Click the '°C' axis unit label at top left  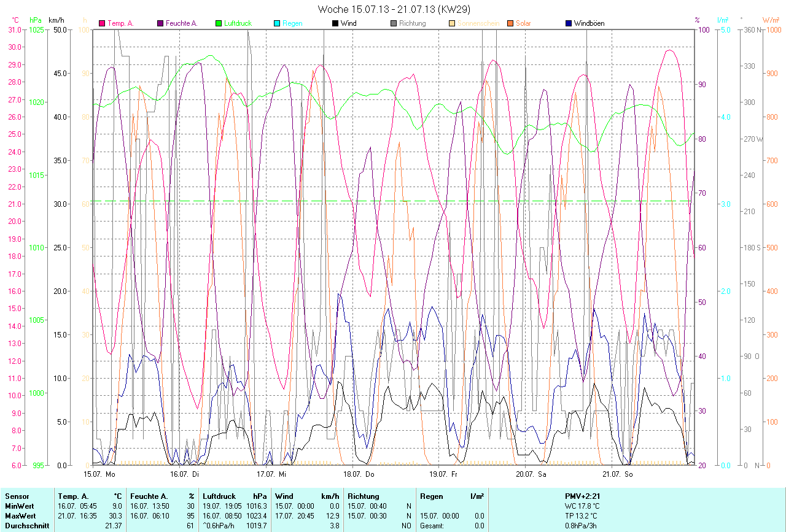tap(15, 20)
